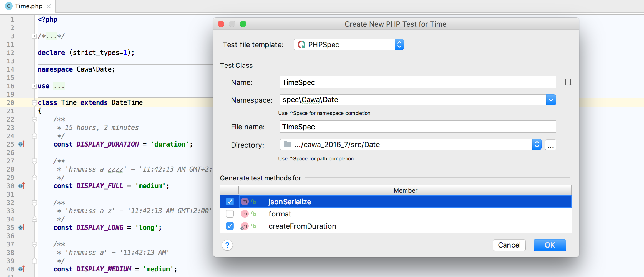644x277 pixels.
Task: Switch to the Time.php editor tab
Action: tap(29, 6)
